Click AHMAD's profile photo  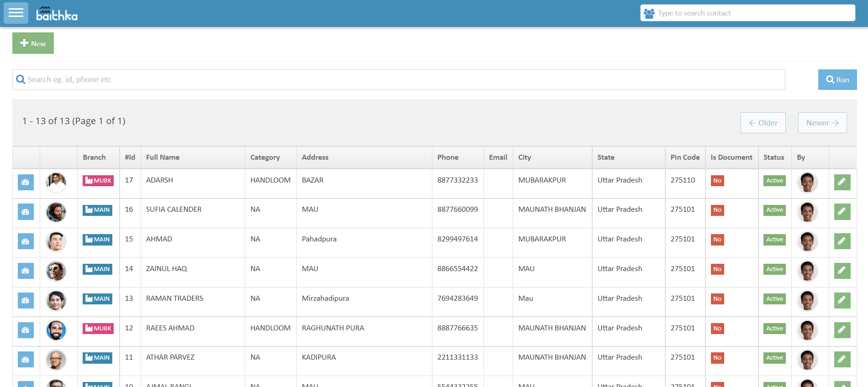click(56, 242)
